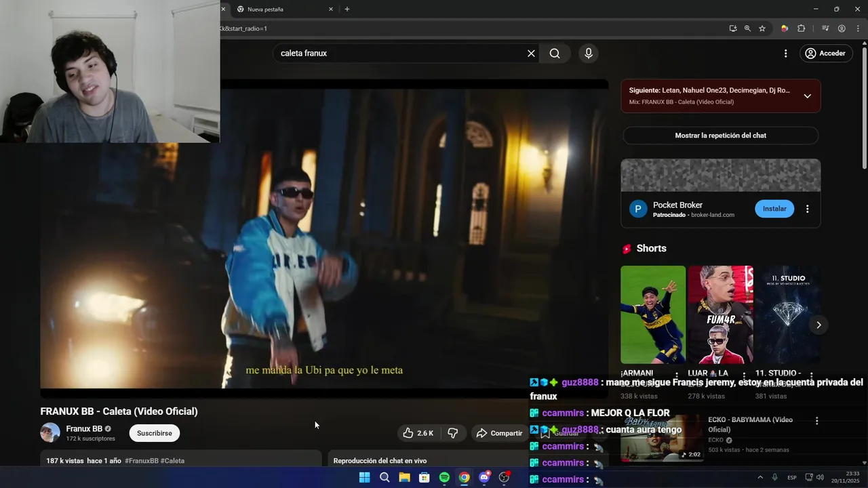Click Acceder to sign in

(x=825, y=54)
